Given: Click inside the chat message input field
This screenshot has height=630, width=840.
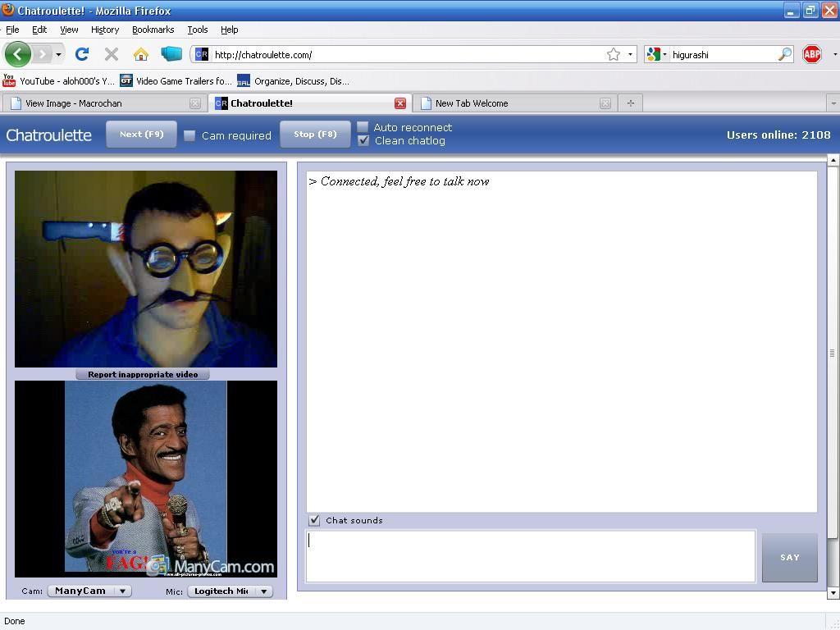Looking at the screenshot, I should pos(529,556).
